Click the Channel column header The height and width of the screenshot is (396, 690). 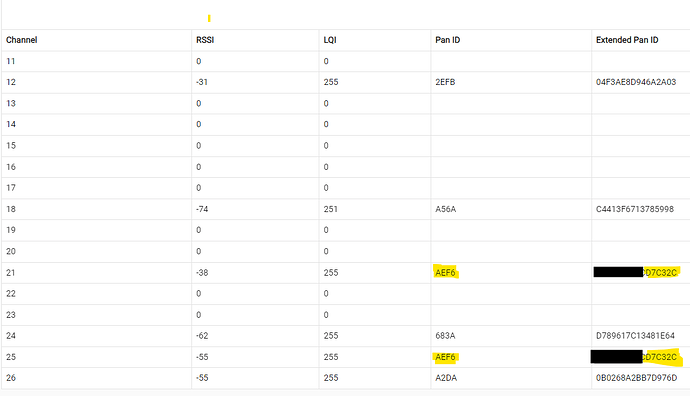point(22,40)
